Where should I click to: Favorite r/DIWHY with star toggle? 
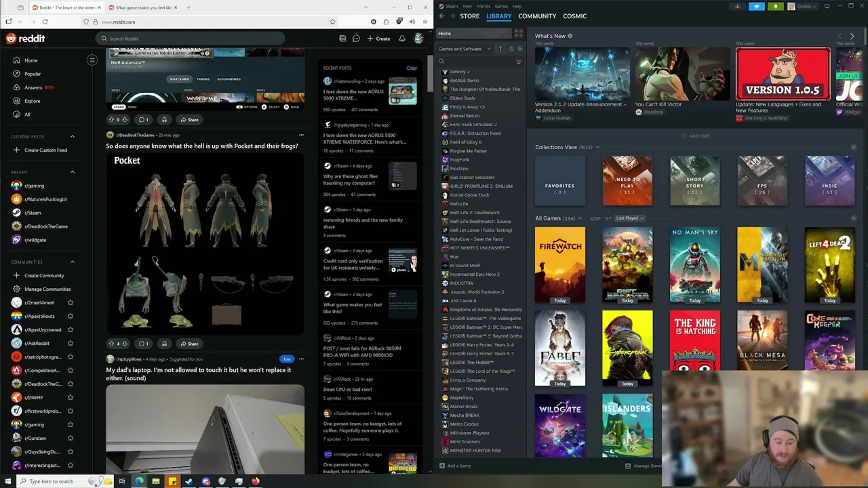71,398
